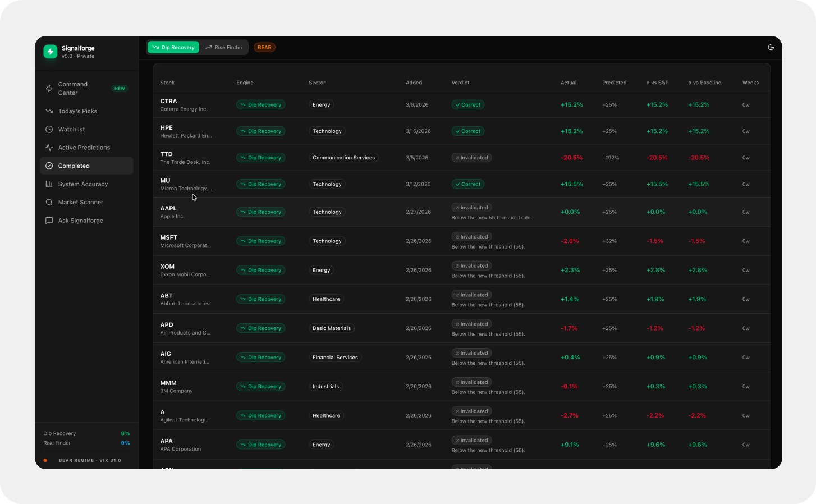Viewport: 816px width, 504px height.
Task: Click the Correct verdict badge for HPE
Action: click(468, 131)
